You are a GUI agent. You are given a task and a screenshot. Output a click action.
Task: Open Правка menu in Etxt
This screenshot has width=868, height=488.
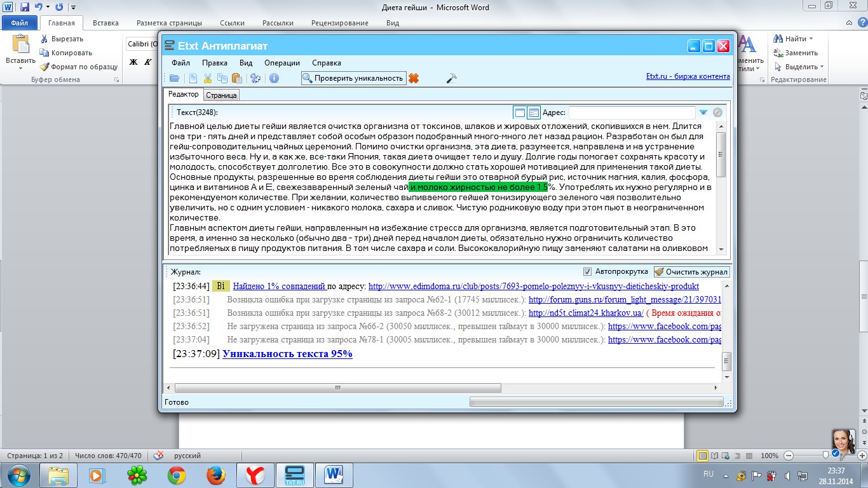click(215, 63)
